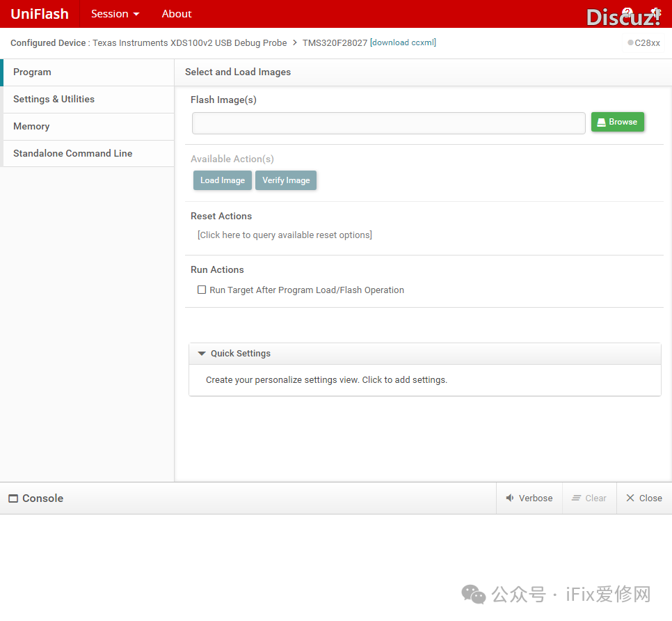Open the Memory tab

click(x=31, y=127)
